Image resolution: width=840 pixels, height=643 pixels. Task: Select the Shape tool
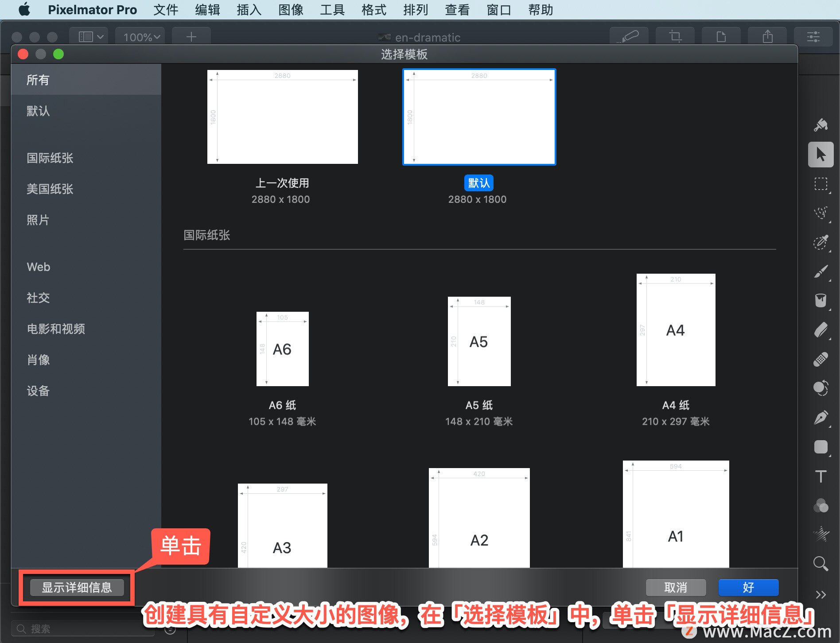821,447
